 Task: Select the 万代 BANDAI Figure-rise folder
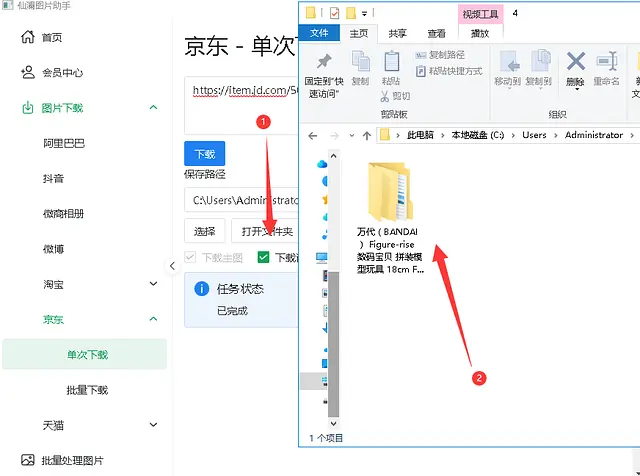click(x=390, y=218)
